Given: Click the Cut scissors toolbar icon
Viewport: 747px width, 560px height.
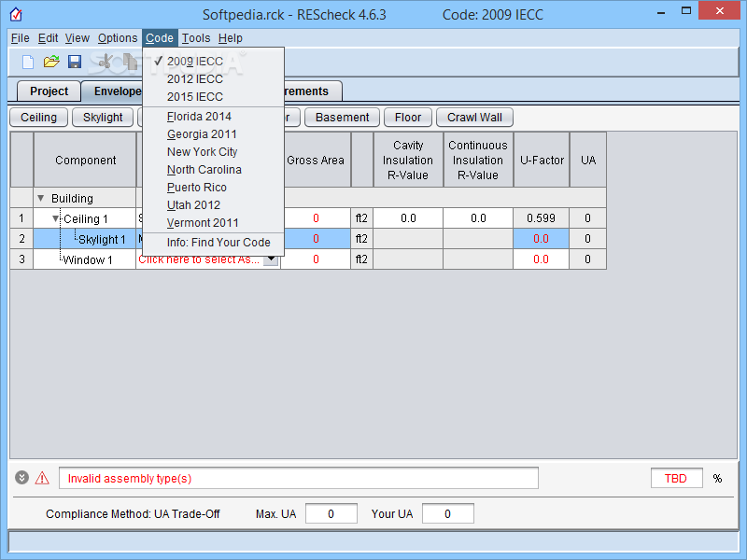Looking at the screenshot, I should tap(106, 62).
